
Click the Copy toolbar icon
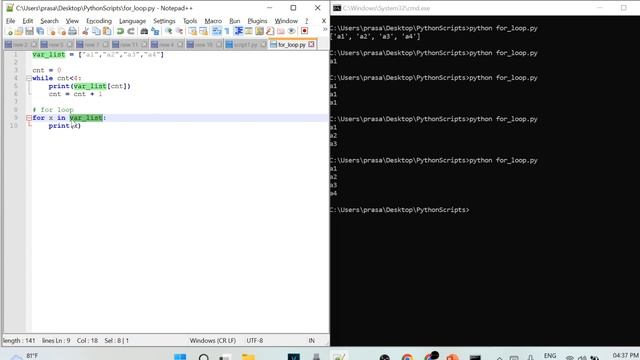(x=96, y=31)
